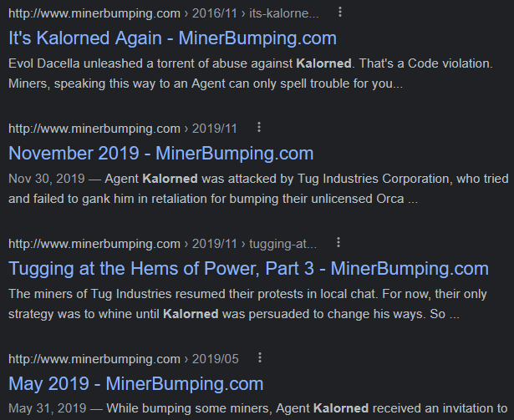The image size is (514, 420).
Task: Open the three-dot menu beside the tugging-at URL
Action: pyautogui.click(x=338, y=242)
